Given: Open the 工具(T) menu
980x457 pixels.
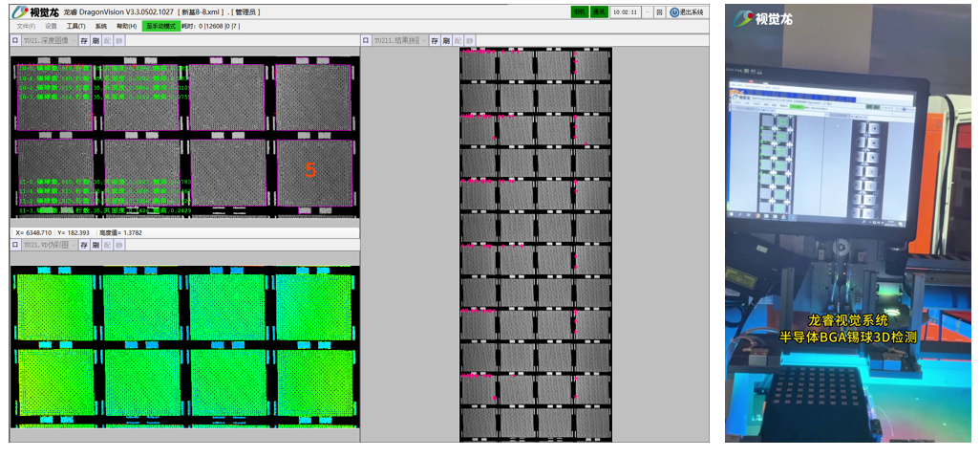Looking at the screenshot, I should 75,26.
